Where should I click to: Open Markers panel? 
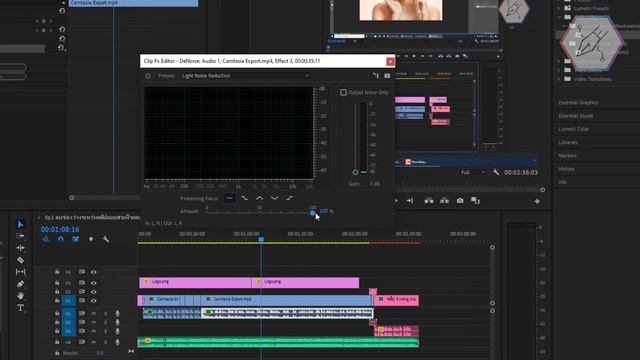[567, 156]
